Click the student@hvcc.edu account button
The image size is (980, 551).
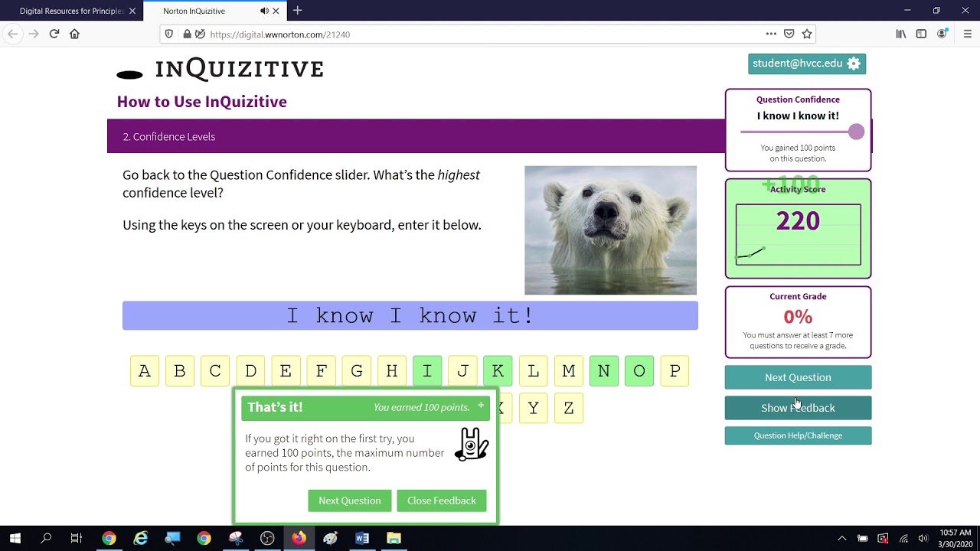[807, 64]
